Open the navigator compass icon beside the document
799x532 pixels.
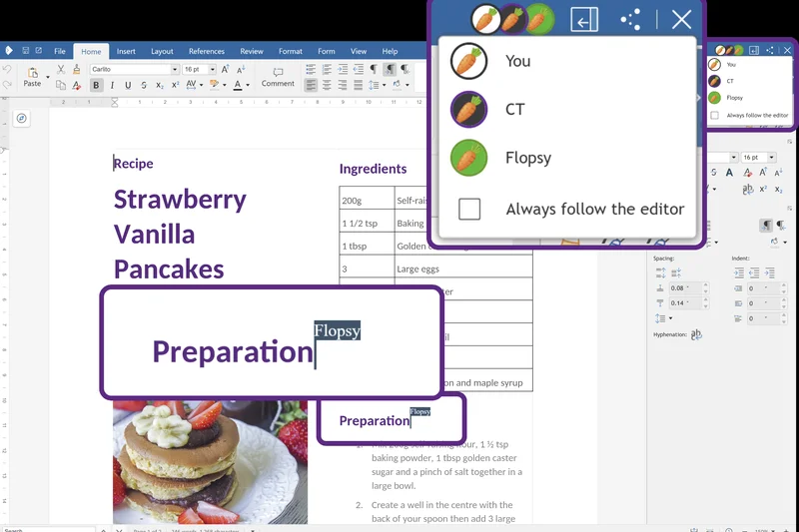coord(22,119)
